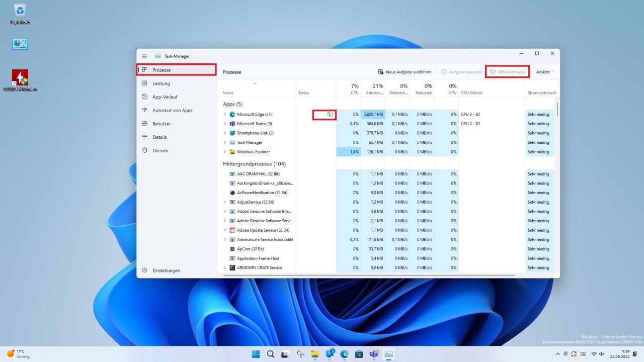Expand the Microsoft Teams (9) process group
The image size is (644, 362).
pyautogui.click(x=225, y=124)
